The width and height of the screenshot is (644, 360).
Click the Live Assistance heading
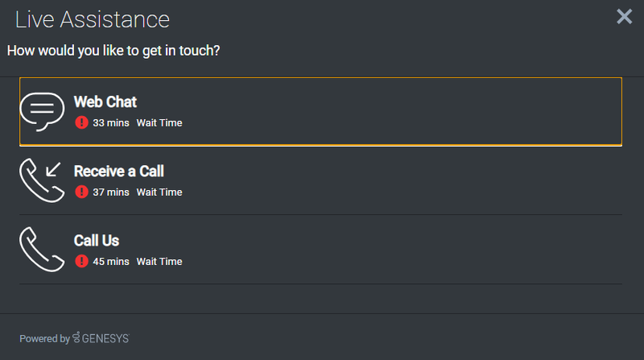tap(93, 19)
